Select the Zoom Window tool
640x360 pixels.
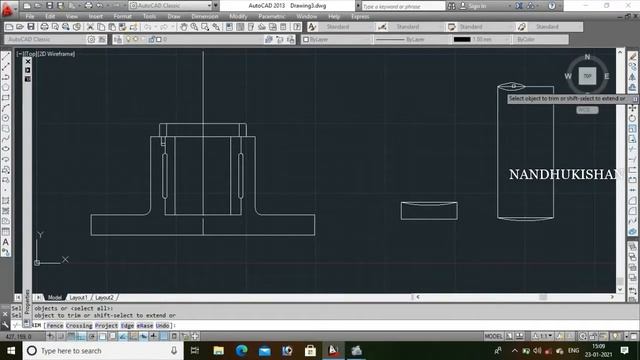pyautogui.click(x=205, y=27)
